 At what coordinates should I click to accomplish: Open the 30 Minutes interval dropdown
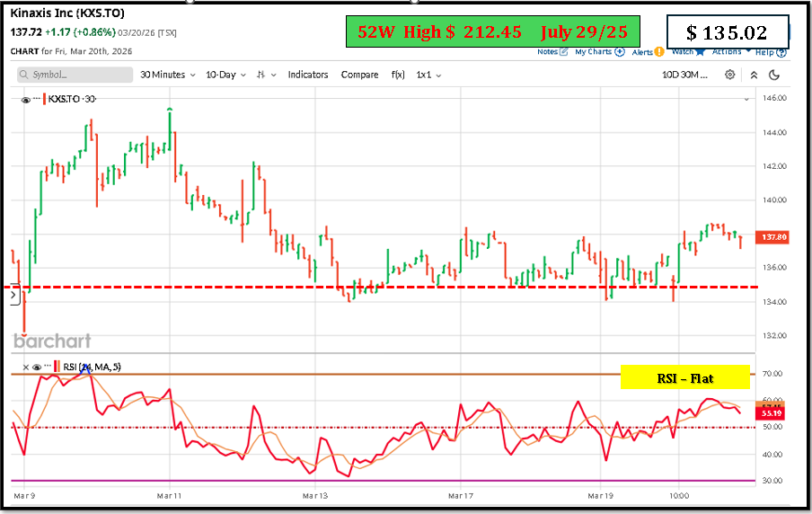[167, 75]
